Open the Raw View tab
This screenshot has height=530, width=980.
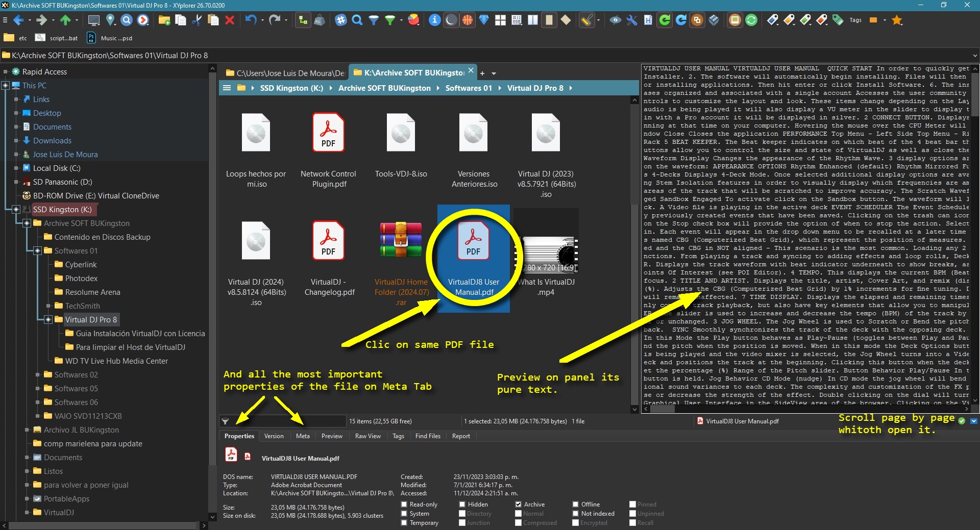tap(367, 436)
